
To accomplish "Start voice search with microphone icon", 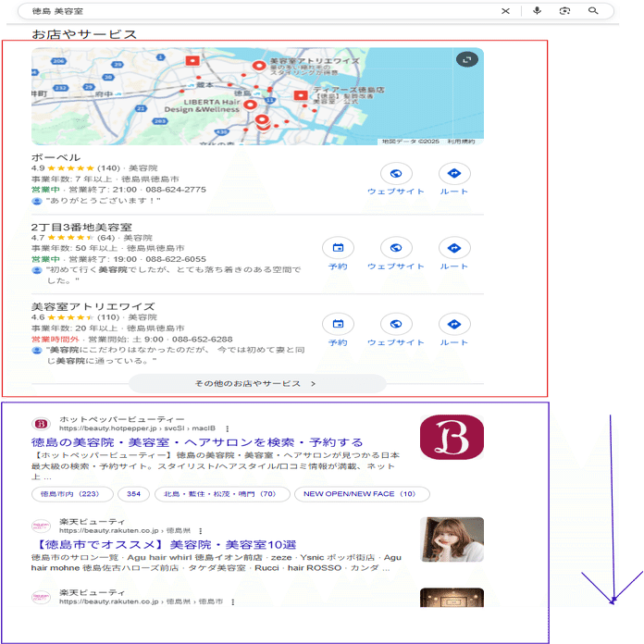I will point(537,11).
